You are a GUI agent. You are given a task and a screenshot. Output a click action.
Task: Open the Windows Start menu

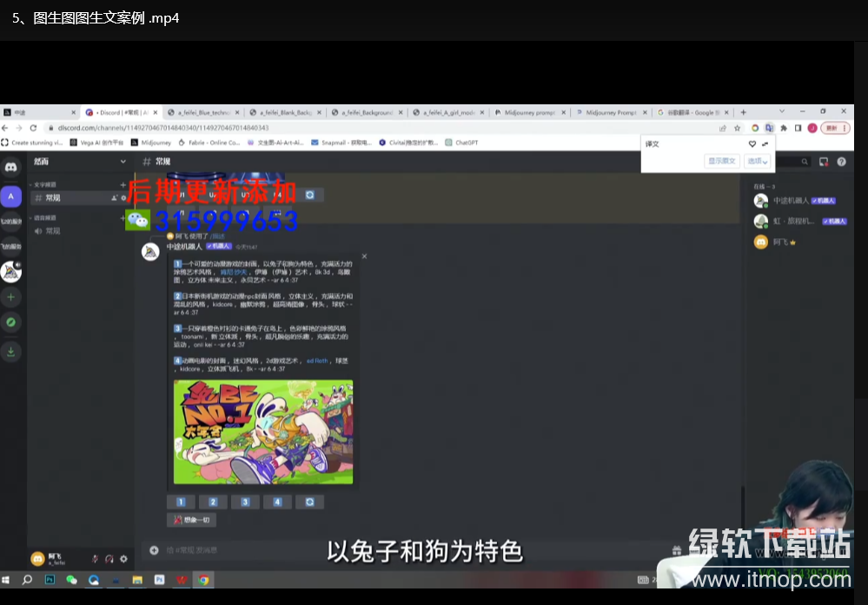click(x=5, y=580)
